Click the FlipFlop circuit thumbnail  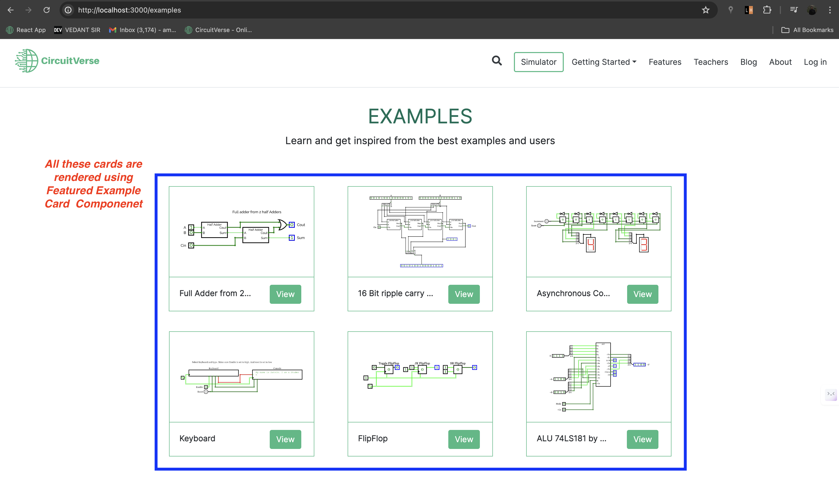[x=420, y=377]
